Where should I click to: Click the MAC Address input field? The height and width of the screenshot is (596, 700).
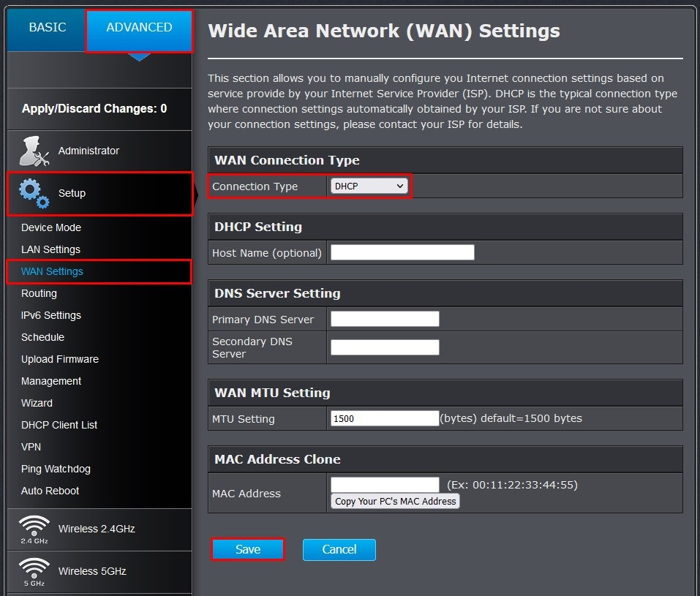click(385, 485)
